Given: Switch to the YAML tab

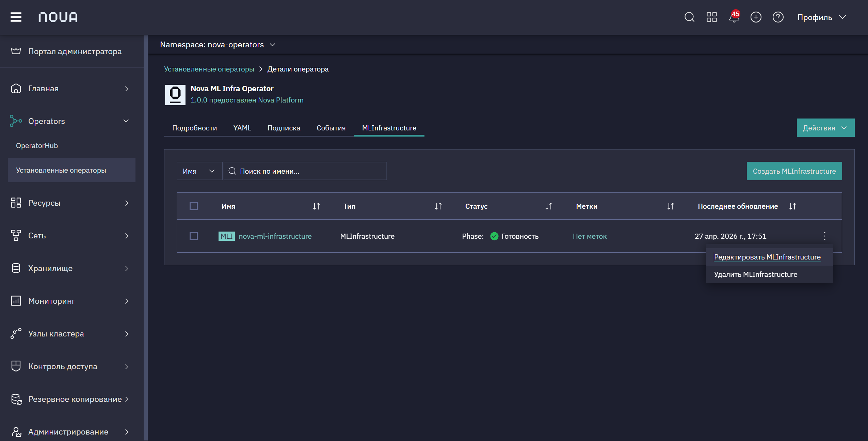Looking at the screenshot, I should (242, 128).
